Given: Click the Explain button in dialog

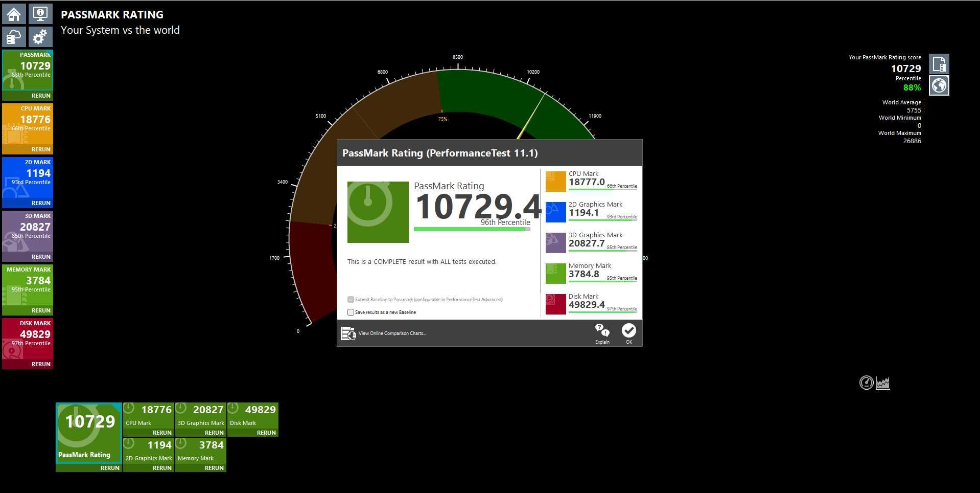Looking at the screenshot, I should pyautogui.click(x=602, y=333).
